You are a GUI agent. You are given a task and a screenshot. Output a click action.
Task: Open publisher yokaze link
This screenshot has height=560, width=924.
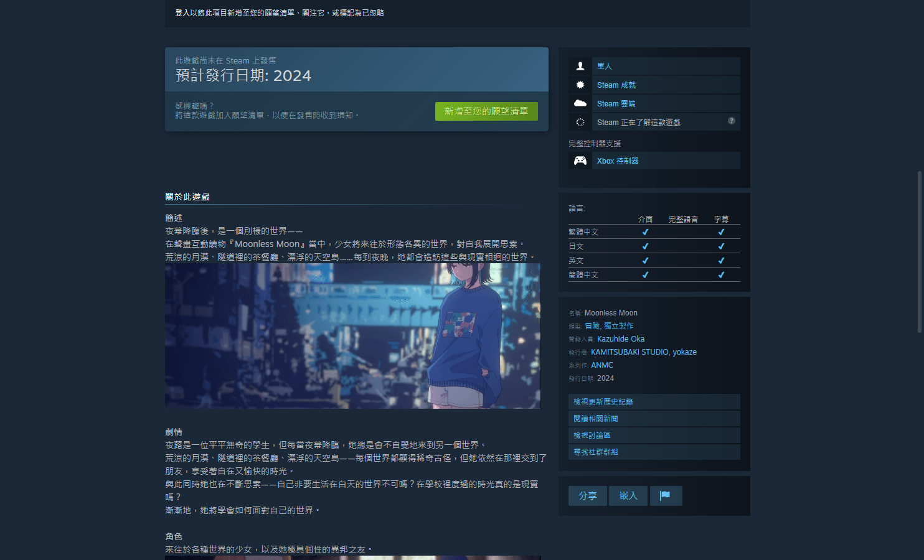[685, 352]
